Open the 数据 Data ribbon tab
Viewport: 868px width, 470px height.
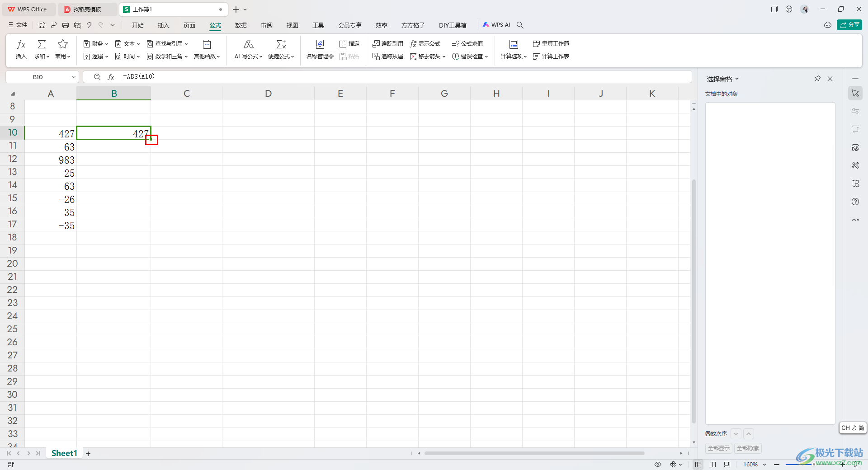coord(241,25)
